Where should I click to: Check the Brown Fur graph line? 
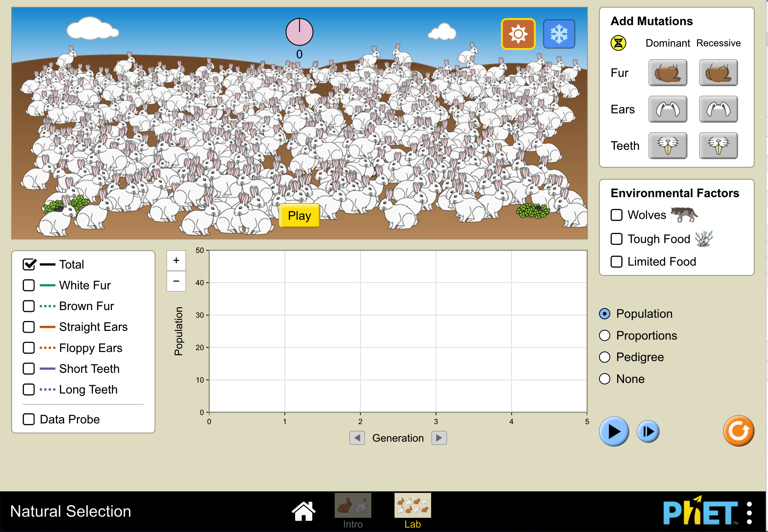click(x=29, y=306)
